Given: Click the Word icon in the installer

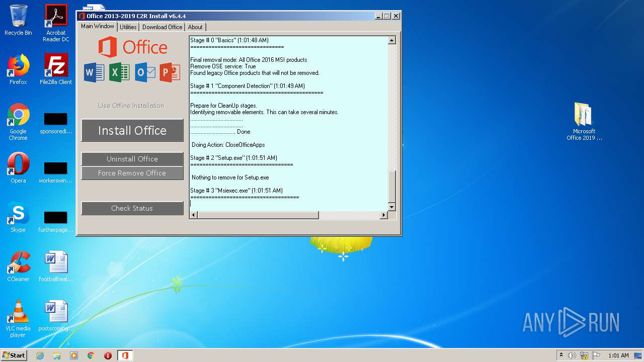Looking at the screenshot, I should pyautogui.click(x=94, y=73).
